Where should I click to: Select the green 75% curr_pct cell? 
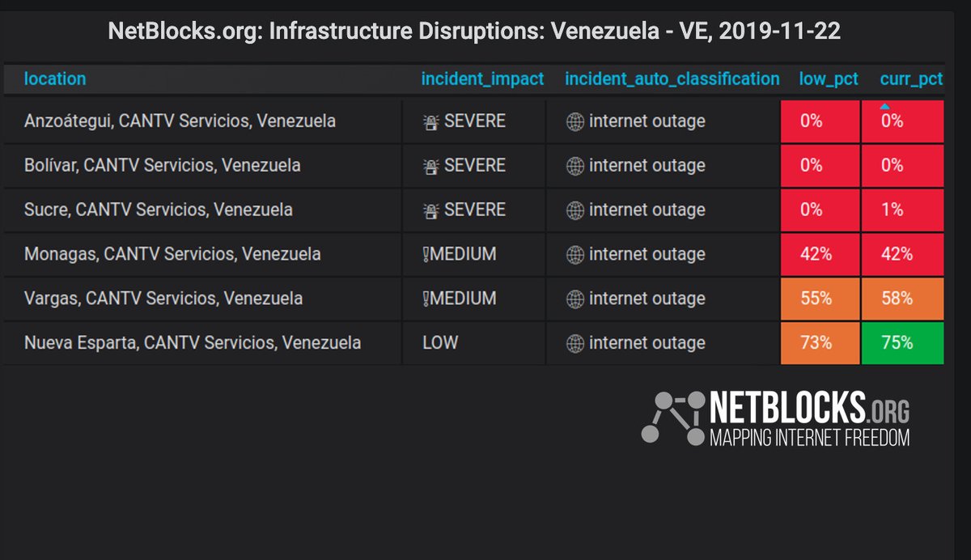pyautogui.click(x=902, y=343)
